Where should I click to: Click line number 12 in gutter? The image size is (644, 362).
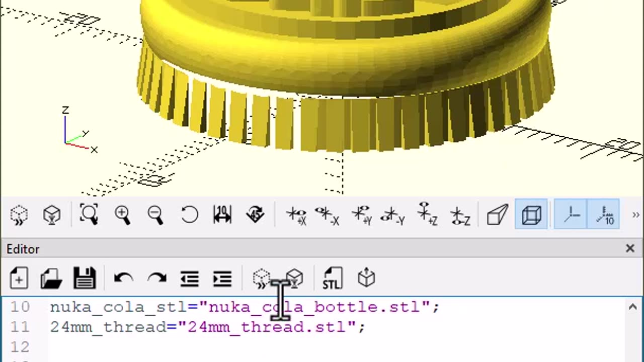pos(20,347)
